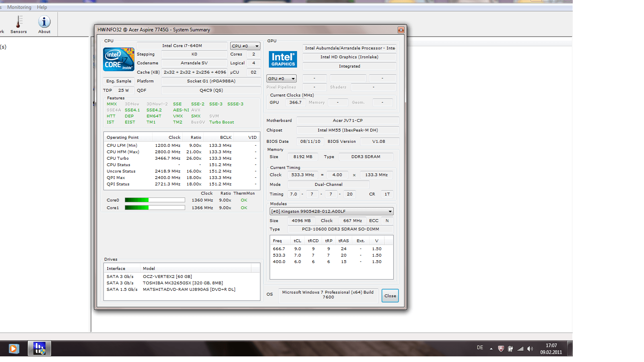Select the 'CPU LFM (Min)' row
The image size is (644, 362).
point(182,146)
